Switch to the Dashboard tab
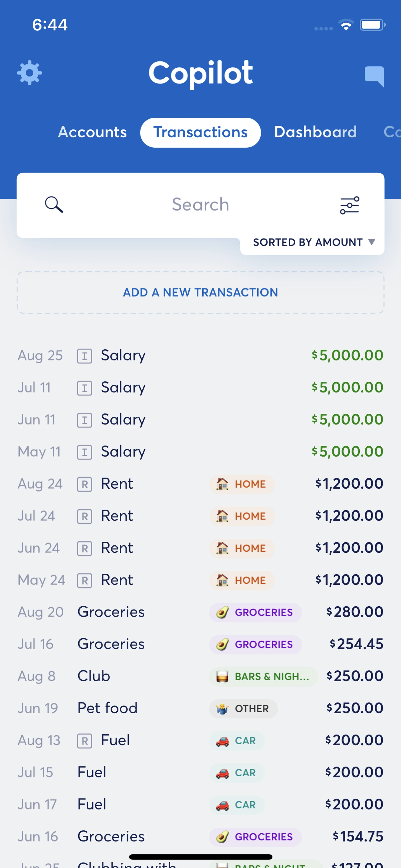 (315, 132)
